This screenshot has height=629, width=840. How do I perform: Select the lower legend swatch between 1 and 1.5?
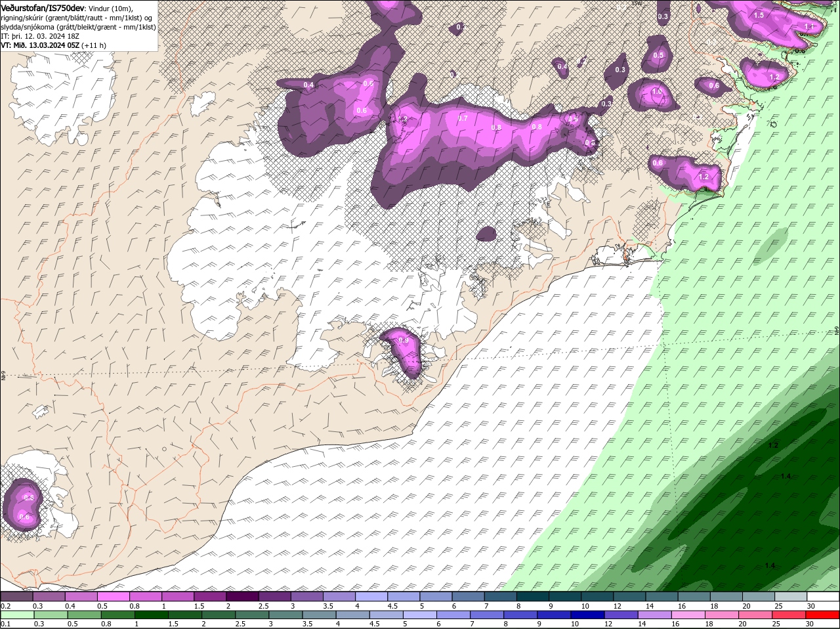pyautogui.click(x=151, y=615)
